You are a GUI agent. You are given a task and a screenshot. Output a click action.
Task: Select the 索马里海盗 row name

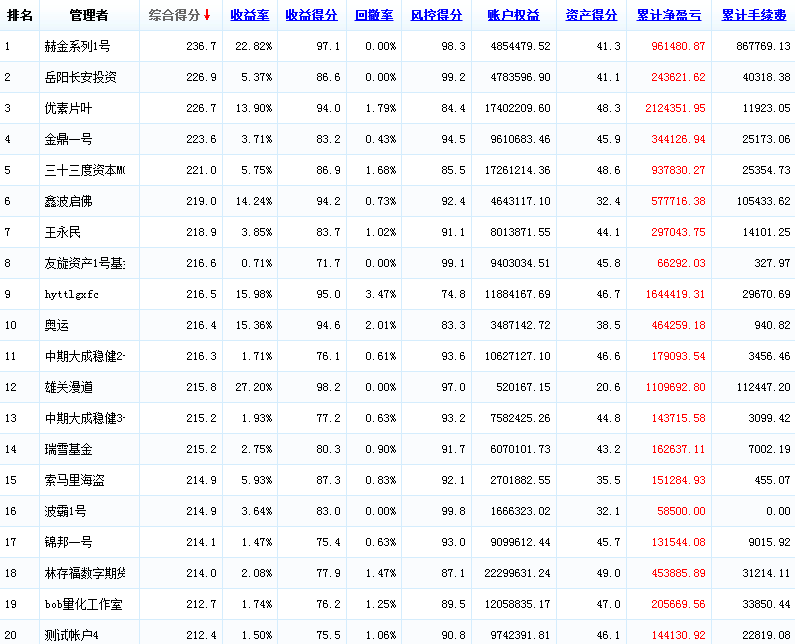pos(75,481)
